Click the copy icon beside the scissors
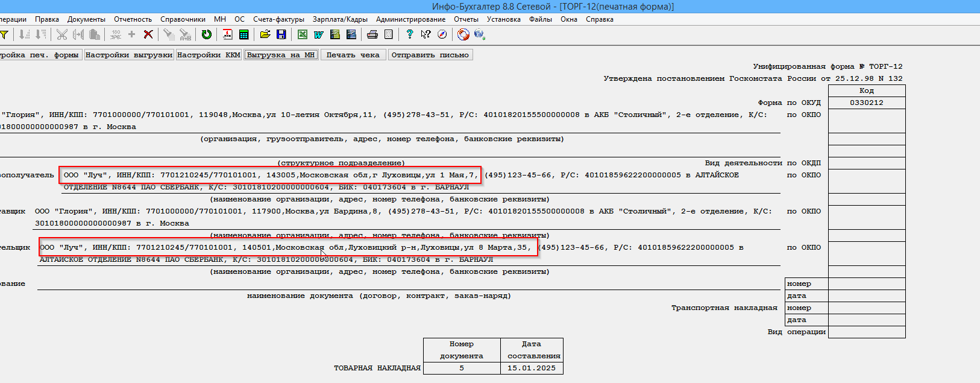 (78, 34)
